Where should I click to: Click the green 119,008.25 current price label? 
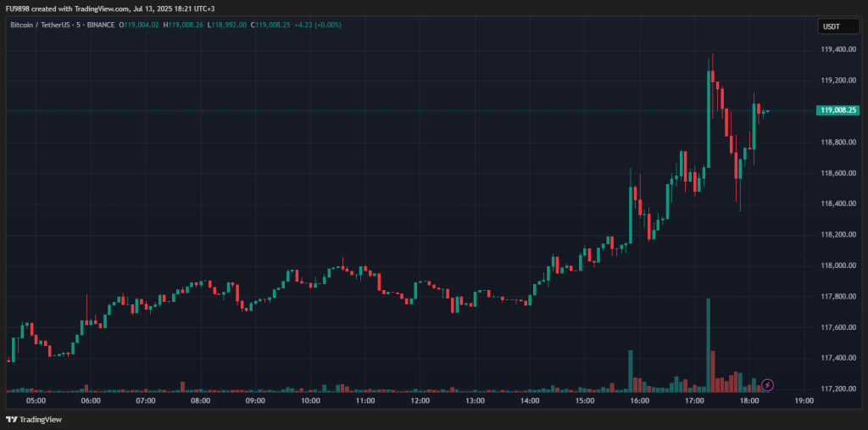click(837, 110)
